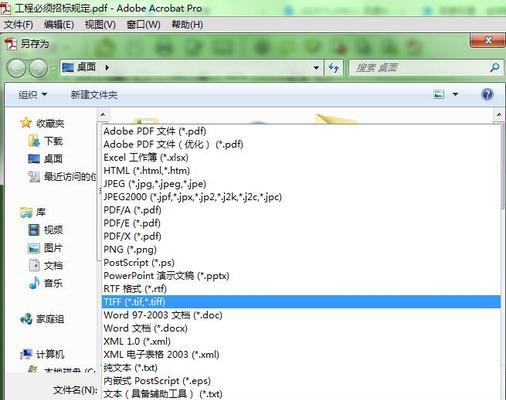Choose PNG (*.png) format
This screenshot has height=400, width=506.
pyautogui.click(x=301, y=249)
